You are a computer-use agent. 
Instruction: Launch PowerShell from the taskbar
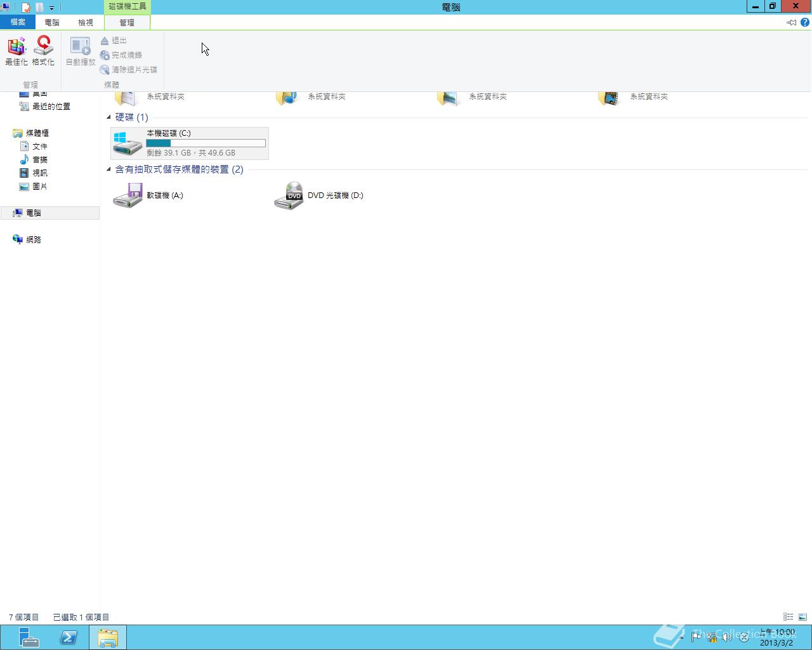point(69,637)
